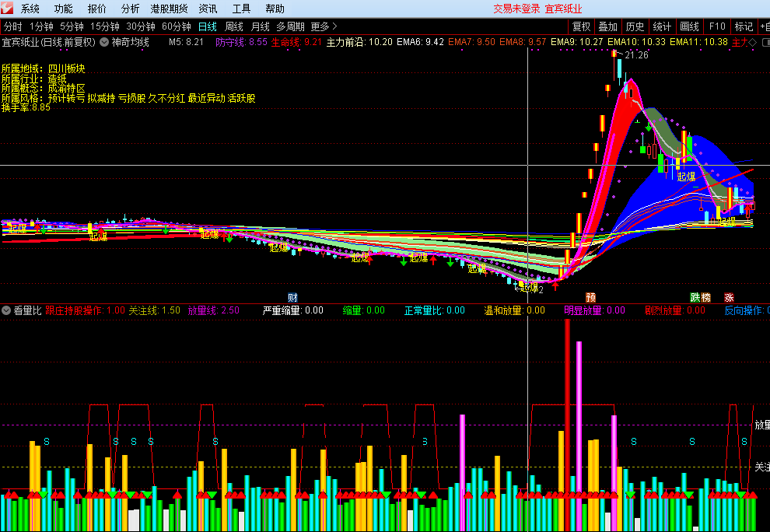
Task: Click the 主力前沿: 10.20 value
Action: [x=359, y=42]
